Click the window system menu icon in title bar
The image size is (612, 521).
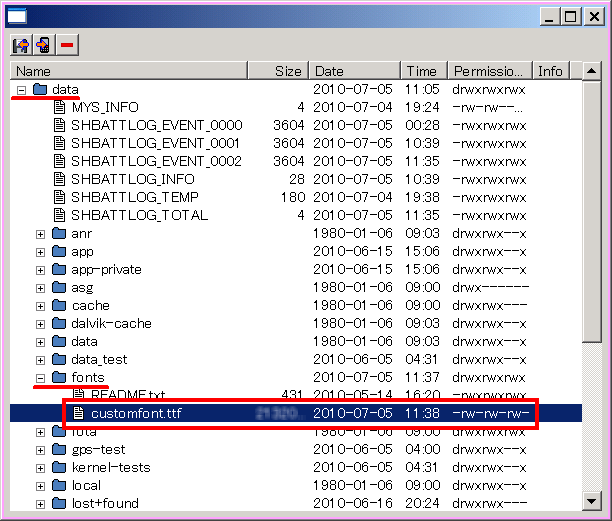[17, 16]
